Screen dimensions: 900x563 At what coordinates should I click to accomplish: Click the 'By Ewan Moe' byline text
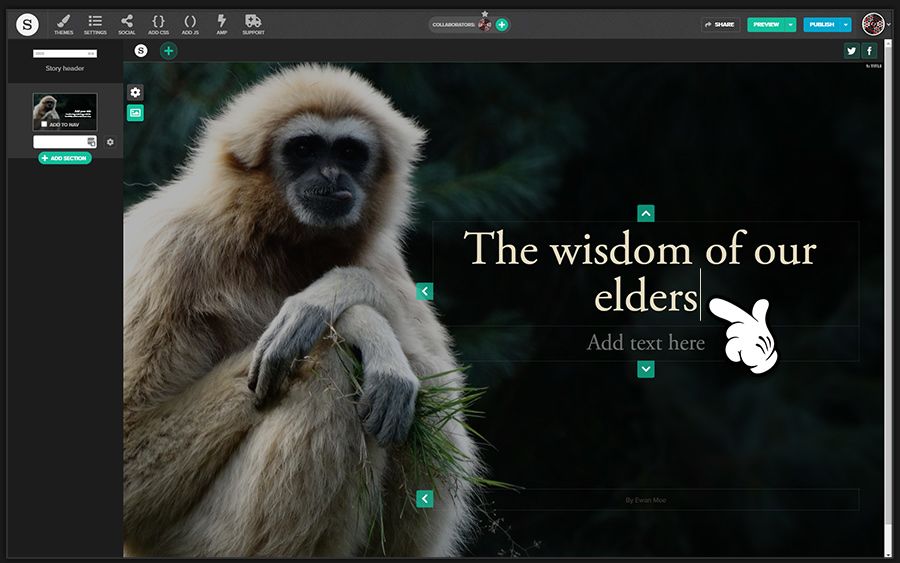coord(646,500)
